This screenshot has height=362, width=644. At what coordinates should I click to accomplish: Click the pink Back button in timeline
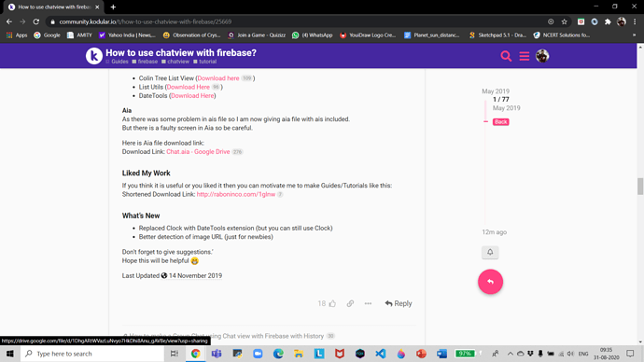500,122
